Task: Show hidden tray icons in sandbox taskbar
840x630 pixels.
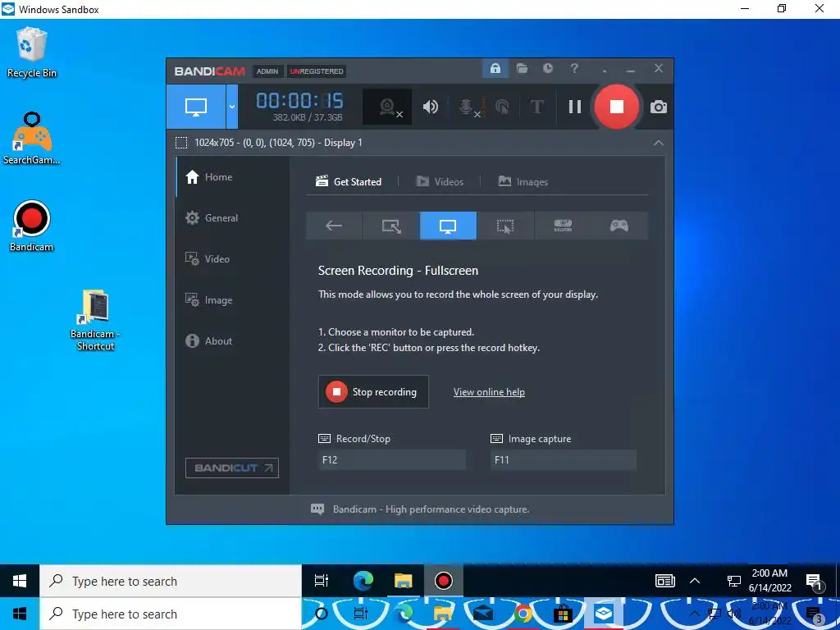Action: tap(695, 581)
